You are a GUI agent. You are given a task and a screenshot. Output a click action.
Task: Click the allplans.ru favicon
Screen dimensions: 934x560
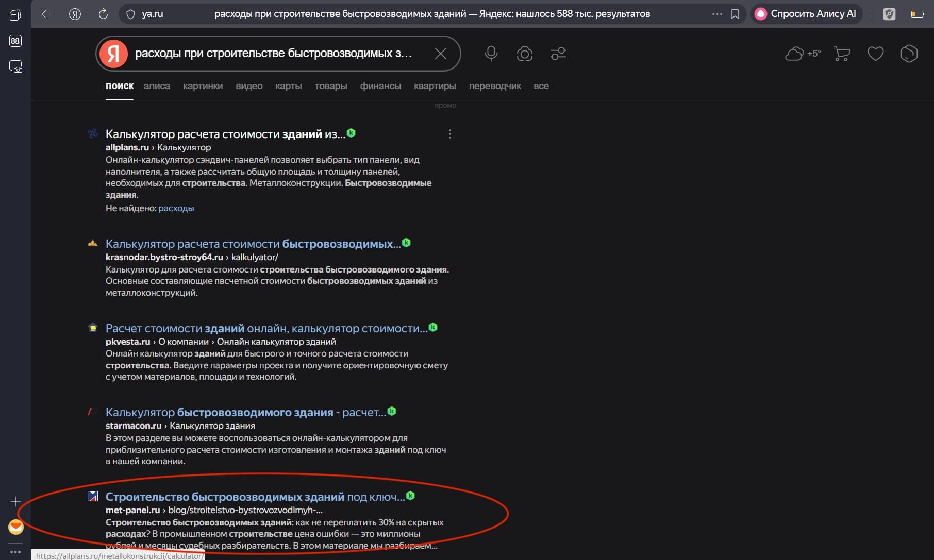tap(93, 134)
